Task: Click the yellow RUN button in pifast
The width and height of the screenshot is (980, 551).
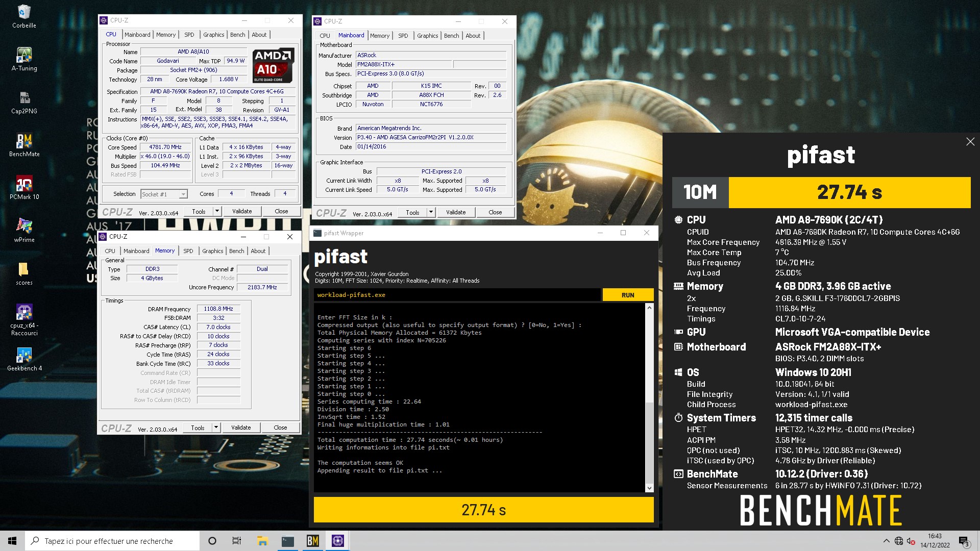Action: [x=628, y=295]
